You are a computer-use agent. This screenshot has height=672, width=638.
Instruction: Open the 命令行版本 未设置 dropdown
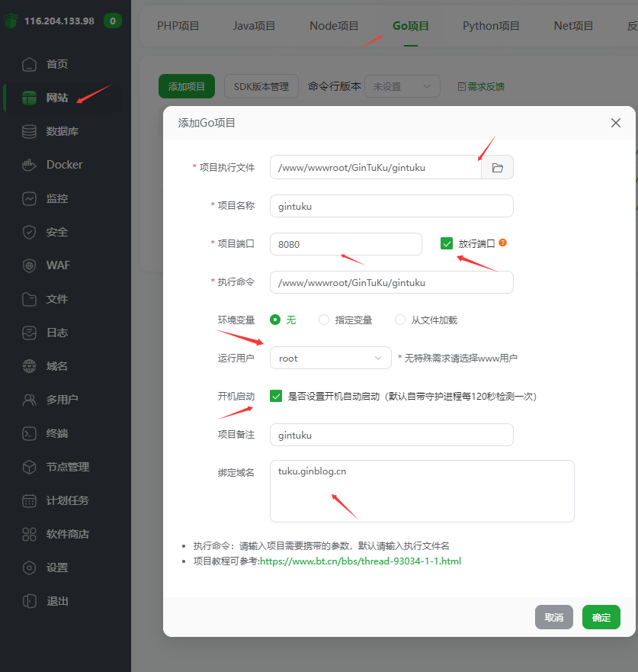point(402,86)
